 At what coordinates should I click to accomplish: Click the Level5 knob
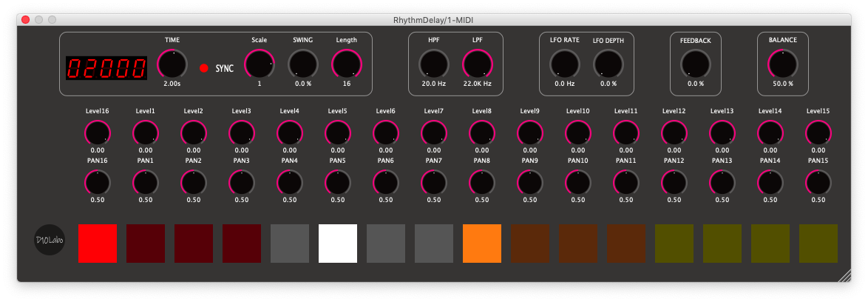[x=338, y=133]
